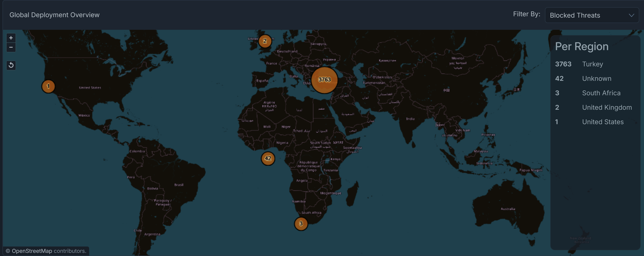Screen dimensions: 644x256
Task: Click the cluster marker labeled 1 in United States
Action: click(x=48, y=86)
